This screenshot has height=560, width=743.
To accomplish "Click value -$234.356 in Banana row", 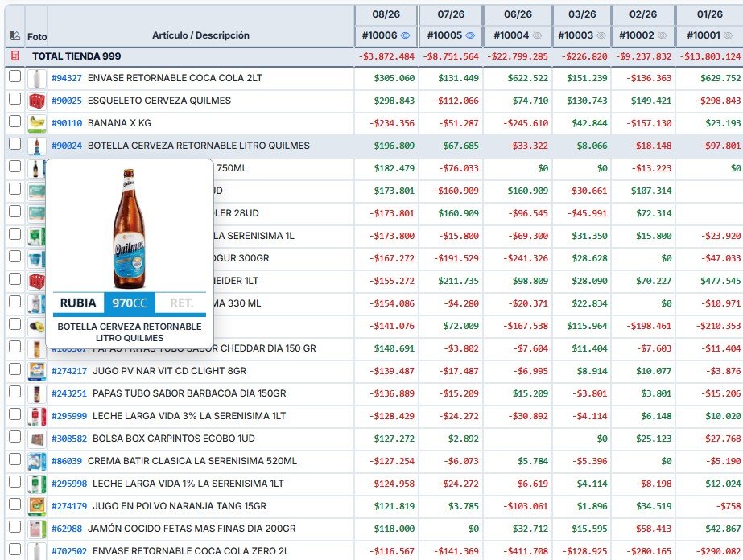I will [392, 123].
